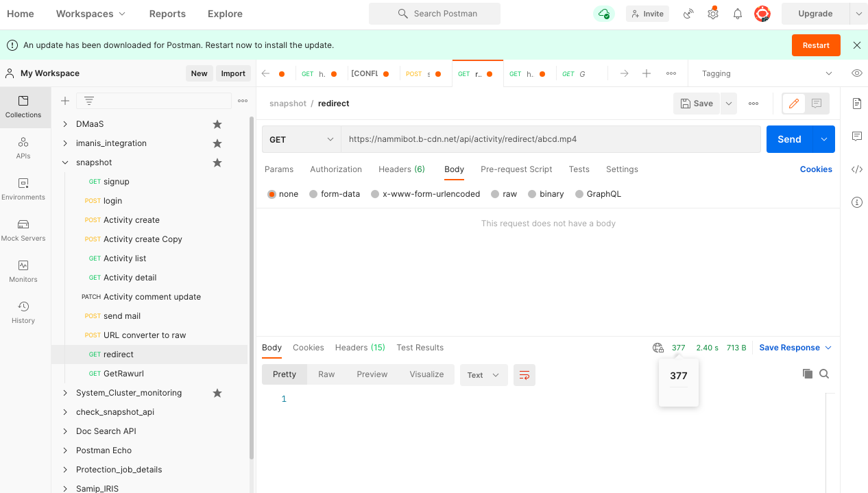The width and height of the screenshot is (868, 493).
Task: Toggle favorite star on imanis_integration collection
Action: click(x=217, y=143)
